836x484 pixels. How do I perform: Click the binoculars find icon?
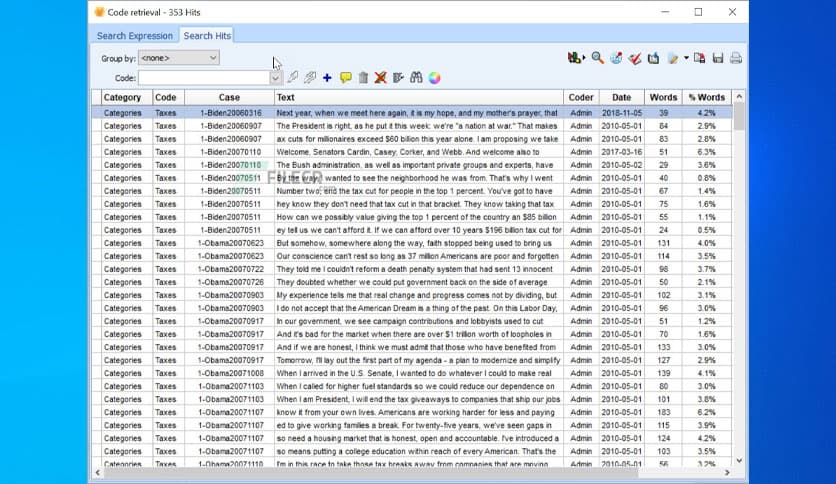(x=416, y=78)
